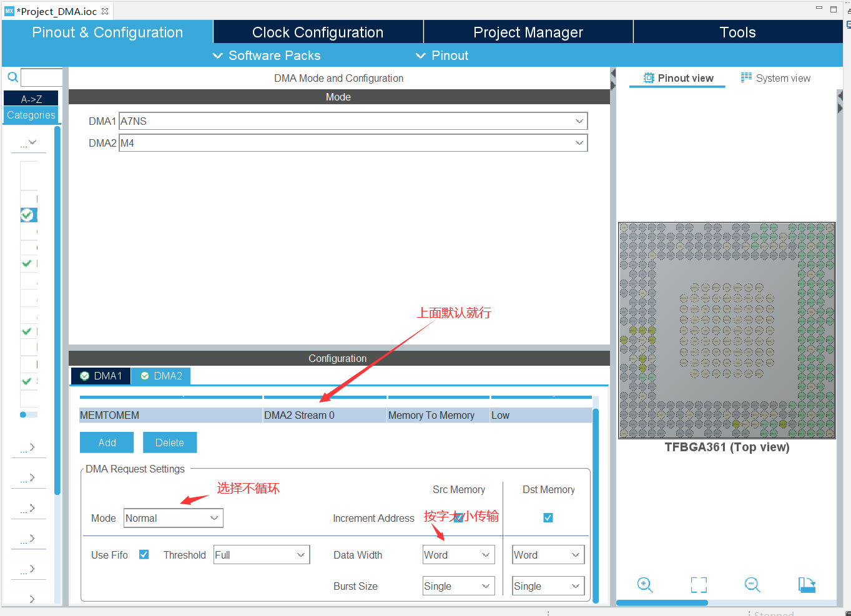Open the Project Manager tab
This screenshot has width=851, height=616.
click(x=528, y=32)
